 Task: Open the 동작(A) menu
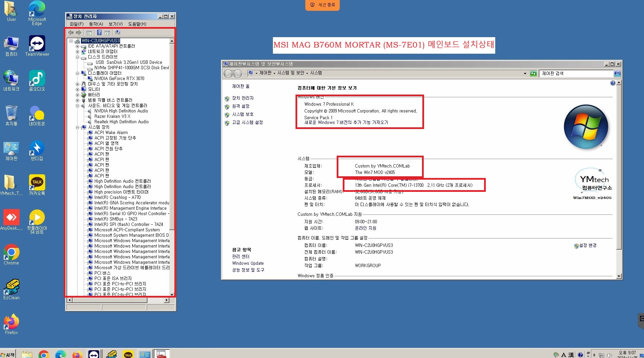96,24
